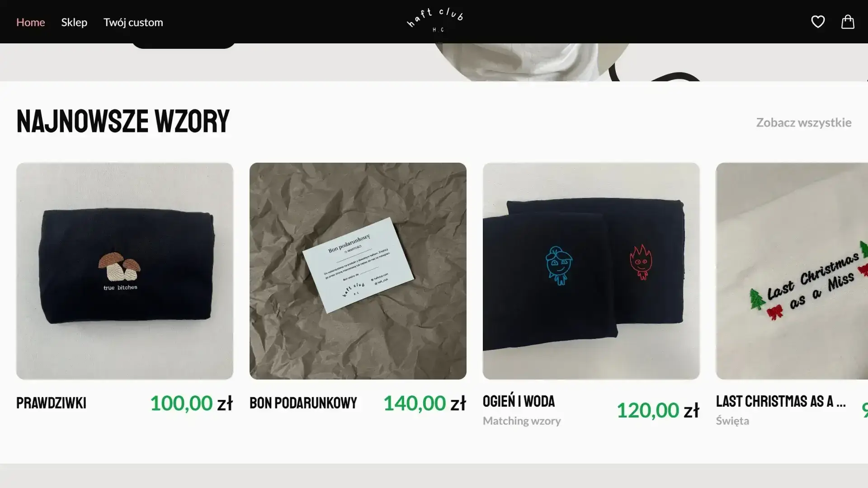Click the 100,00 zł Prawdziwki price
Screen dimensions: 868x488
191,403
